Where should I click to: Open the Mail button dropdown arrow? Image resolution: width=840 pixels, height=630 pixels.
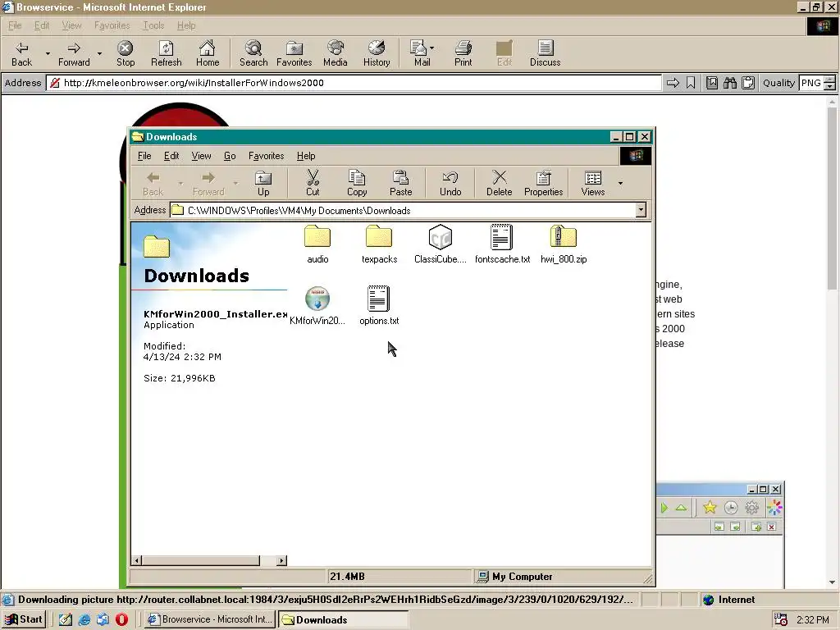[431, 48]
